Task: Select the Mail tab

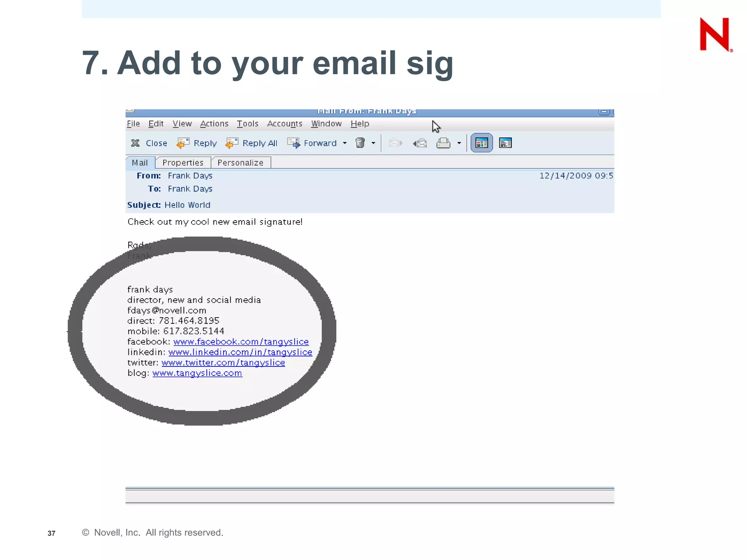Action: pyautogui.click(x=140, y=163)
